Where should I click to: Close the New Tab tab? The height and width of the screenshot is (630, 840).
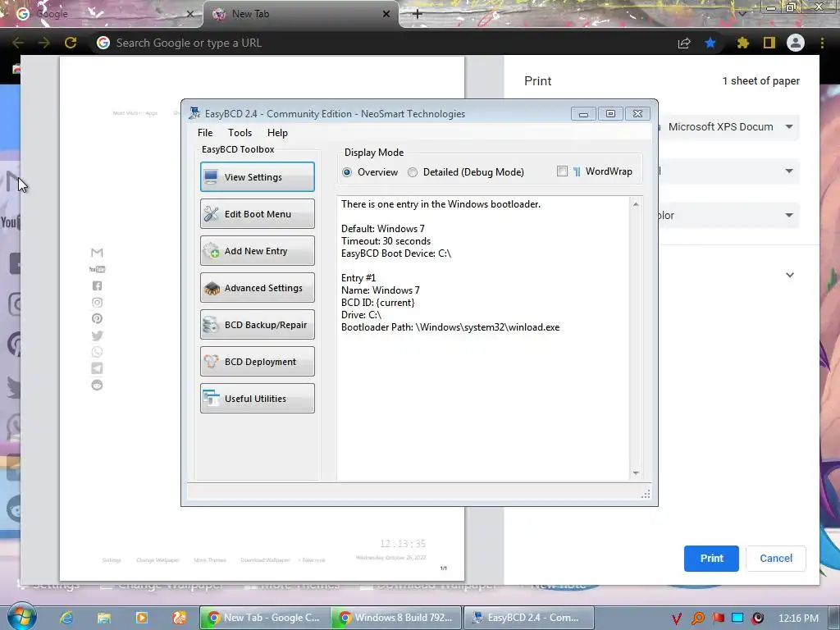click(x=386, y=14)
